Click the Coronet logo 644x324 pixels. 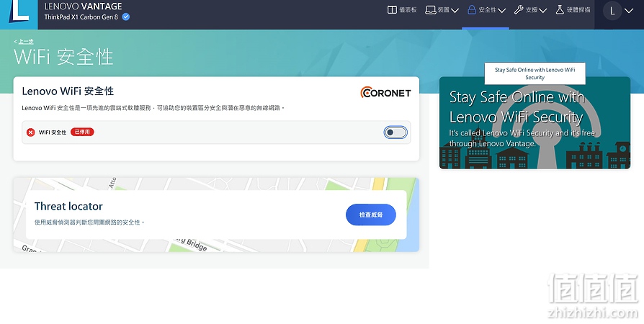coord(385,93)
